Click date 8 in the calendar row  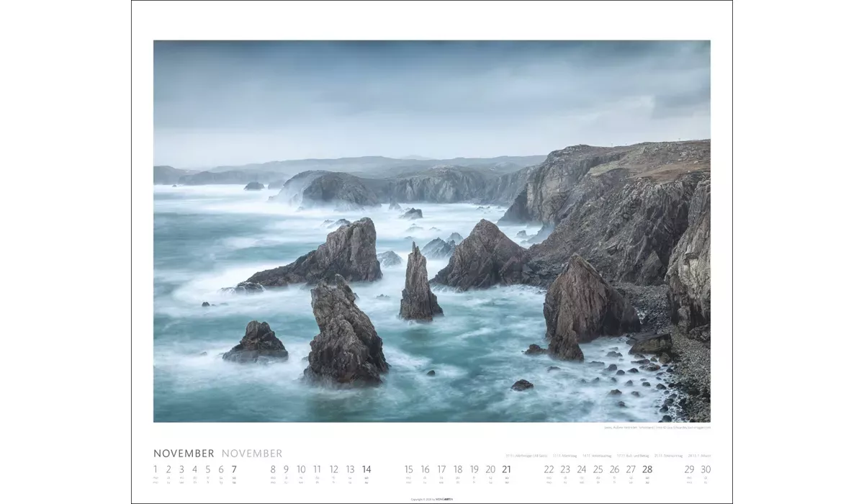coord(273,469)
